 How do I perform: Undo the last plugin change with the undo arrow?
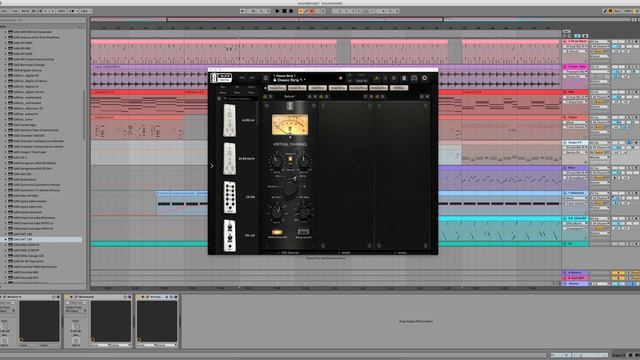pos(242,78)
